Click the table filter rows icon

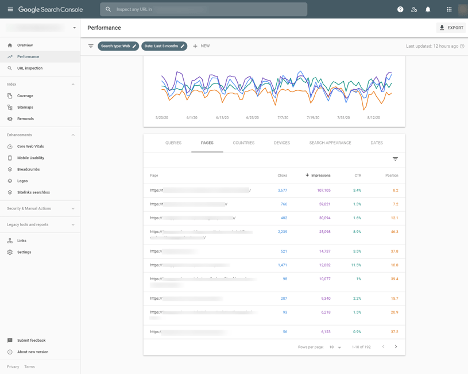pyautogui.click(x=395, y=159)
